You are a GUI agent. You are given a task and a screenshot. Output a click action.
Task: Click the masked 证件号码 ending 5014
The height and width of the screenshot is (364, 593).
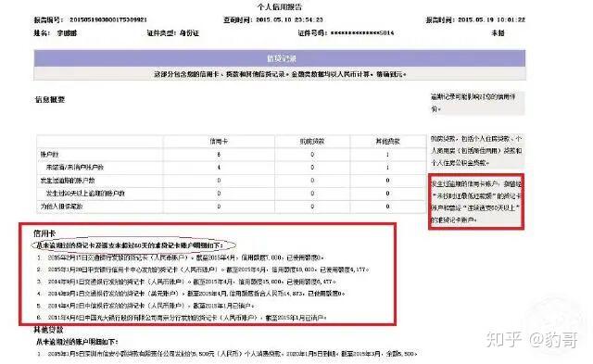point(362,33)
